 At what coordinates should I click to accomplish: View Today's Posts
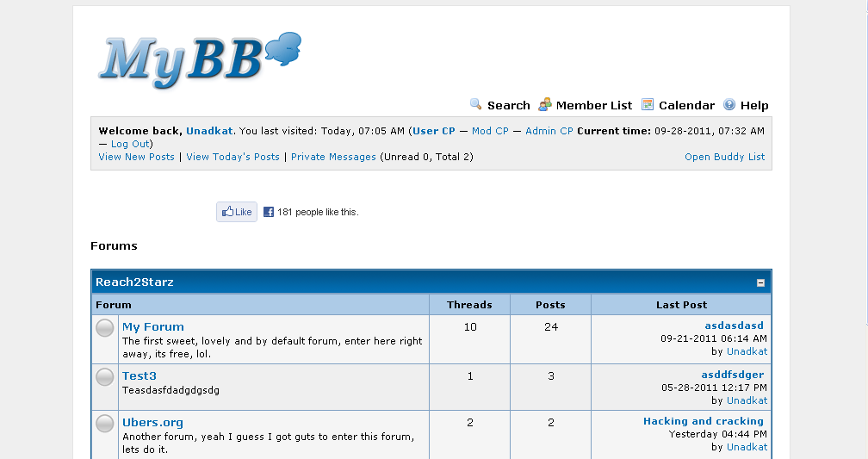point(232,157)
